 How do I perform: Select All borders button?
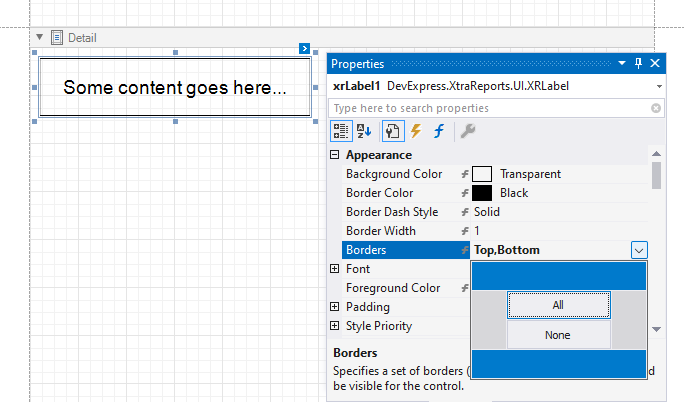point(558,305)
